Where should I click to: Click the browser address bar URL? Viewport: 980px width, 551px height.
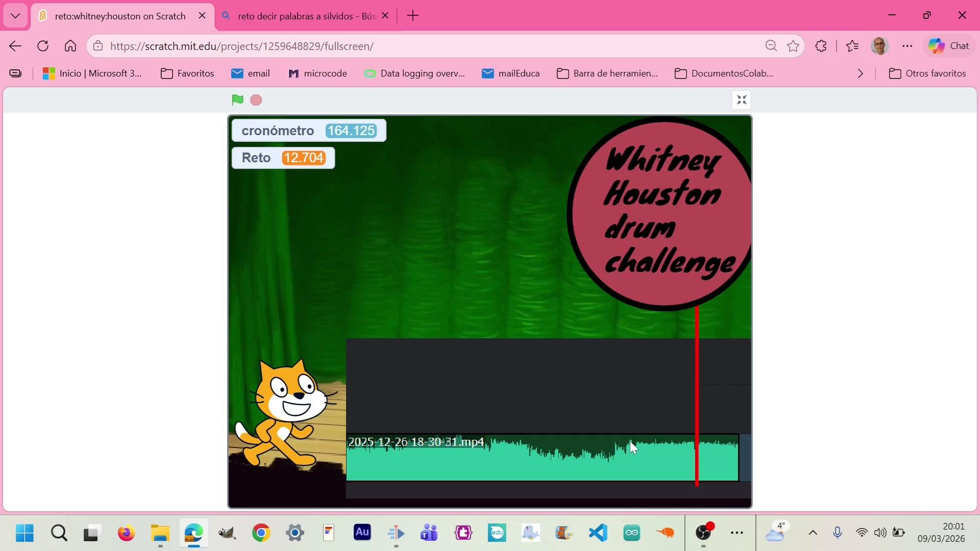(242, 46)
